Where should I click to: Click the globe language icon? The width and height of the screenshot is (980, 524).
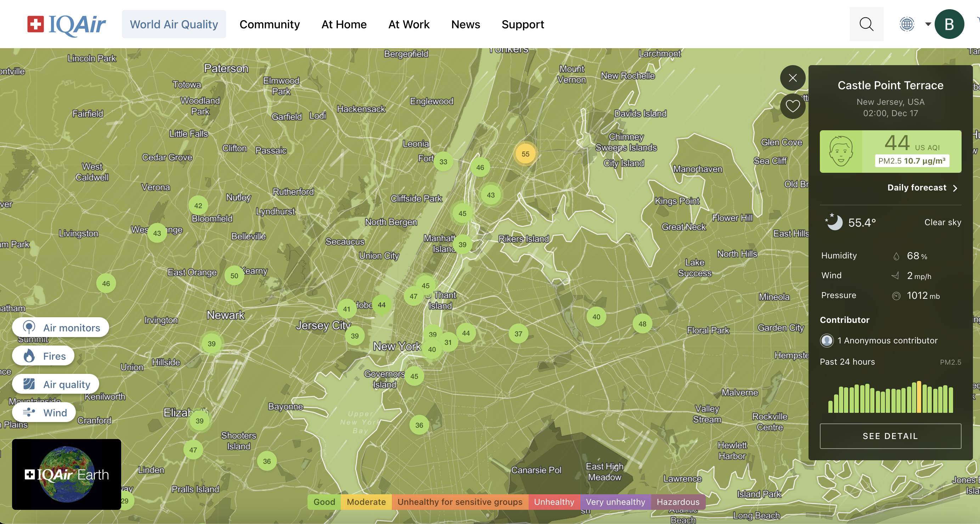pyautogui.click(x=907, y=24)
